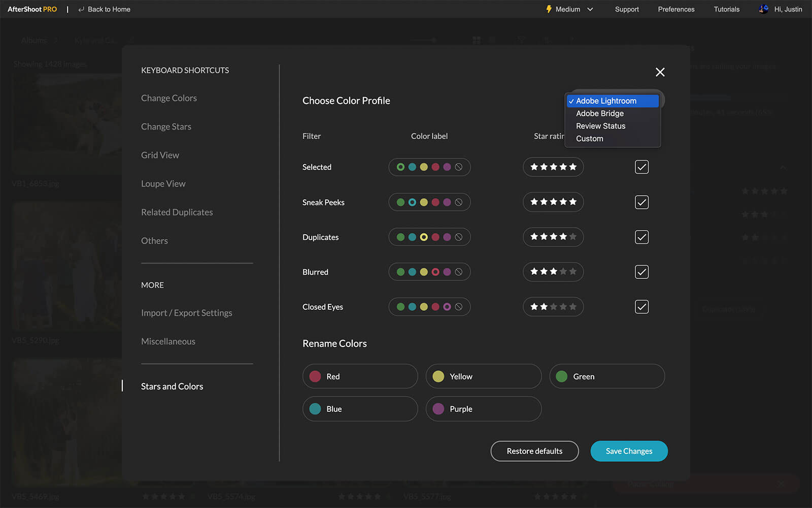Click the Save Changes button
This screenshot has height=508, width=812.
click(x=629, y=451)
